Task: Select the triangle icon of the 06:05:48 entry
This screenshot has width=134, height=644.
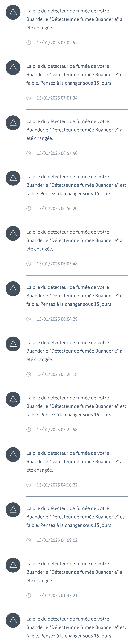Action: (13, 233)
